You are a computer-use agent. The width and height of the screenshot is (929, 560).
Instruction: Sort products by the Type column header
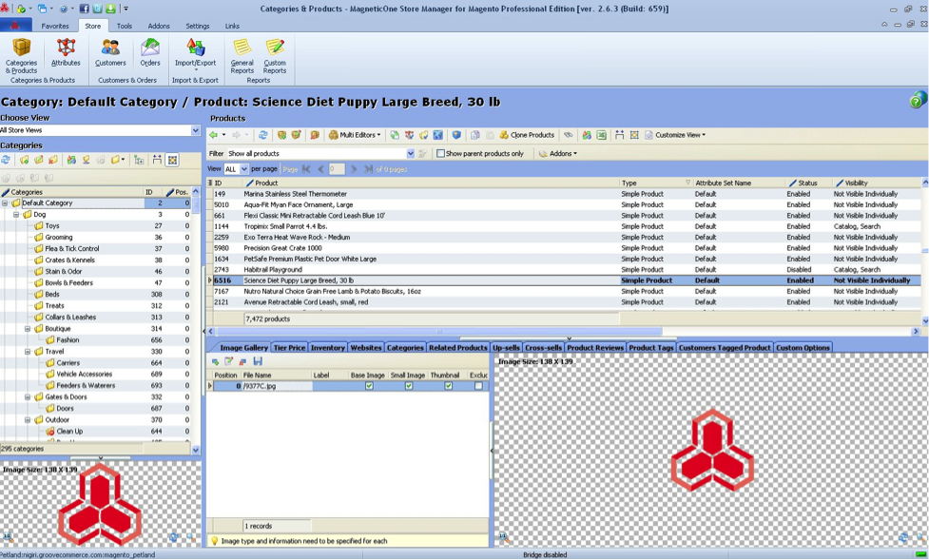655,183
